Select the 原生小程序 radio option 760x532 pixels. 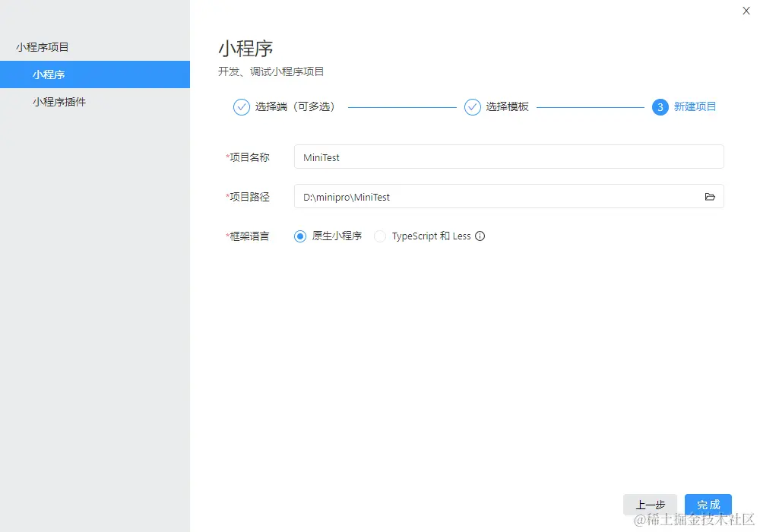click(300, 236)
